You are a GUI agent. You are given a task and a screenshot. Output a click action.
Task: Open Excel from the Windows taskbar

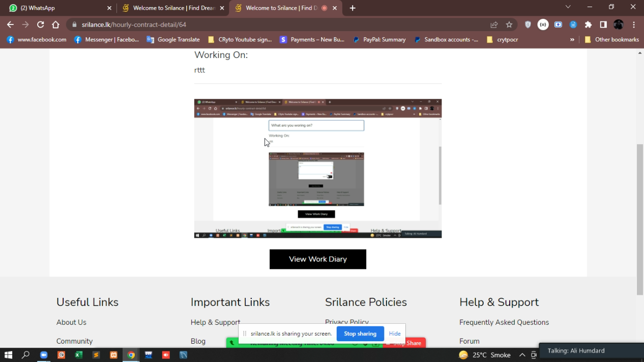coord(78,355)
